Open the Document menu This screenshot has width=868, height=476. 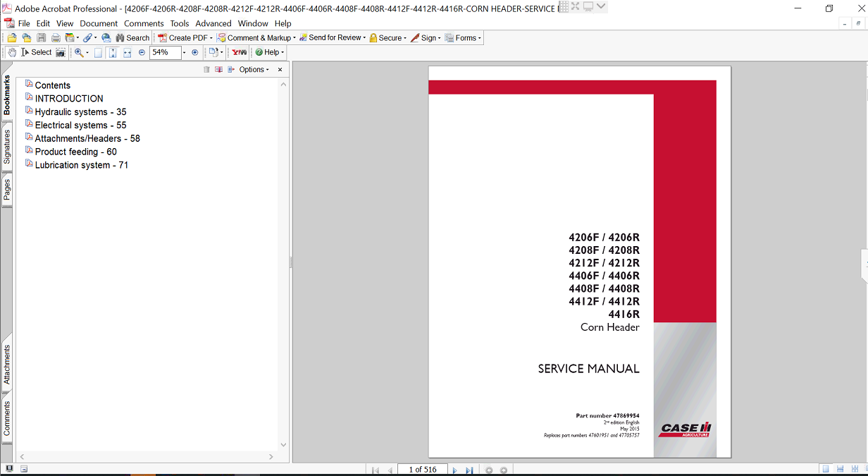[99, 23]
